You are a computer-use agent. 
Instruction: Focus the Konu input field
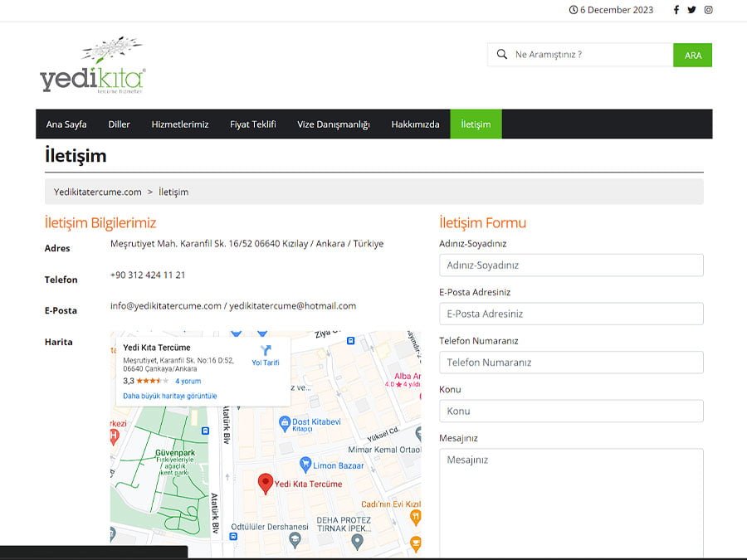(571, 411)
